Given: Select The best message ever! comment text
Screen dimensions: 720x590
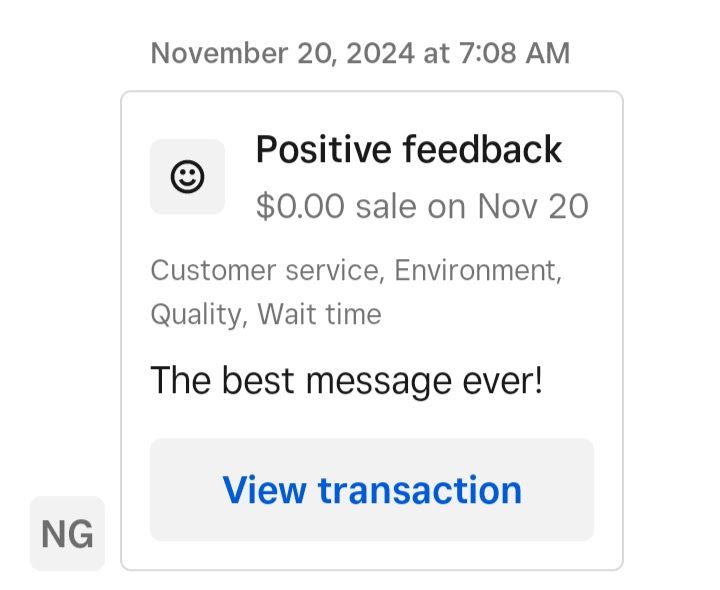Looking at the screenshot, I should click(347, 381).
